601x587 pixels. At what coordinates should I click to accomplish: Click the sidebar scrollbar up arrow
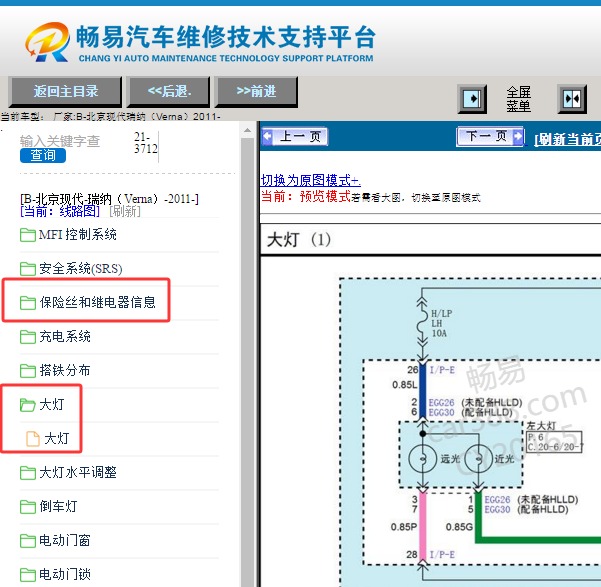click(248, 131)
